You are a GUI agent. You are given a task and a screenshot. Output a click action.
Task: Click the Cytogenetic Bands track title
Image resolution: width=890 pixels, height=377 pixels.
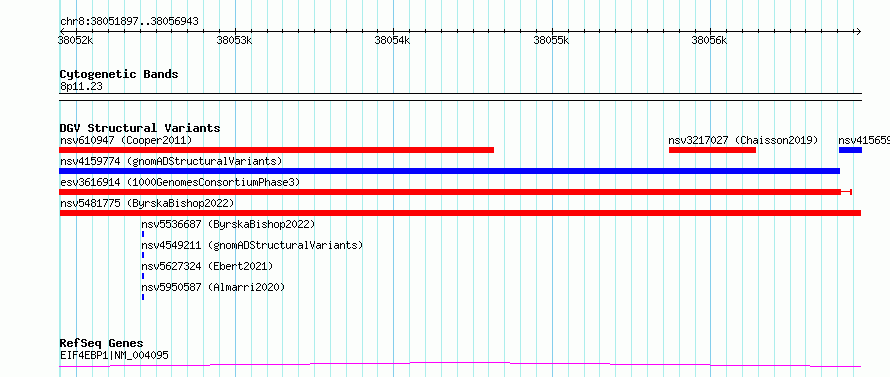click(x=119, y=74)
